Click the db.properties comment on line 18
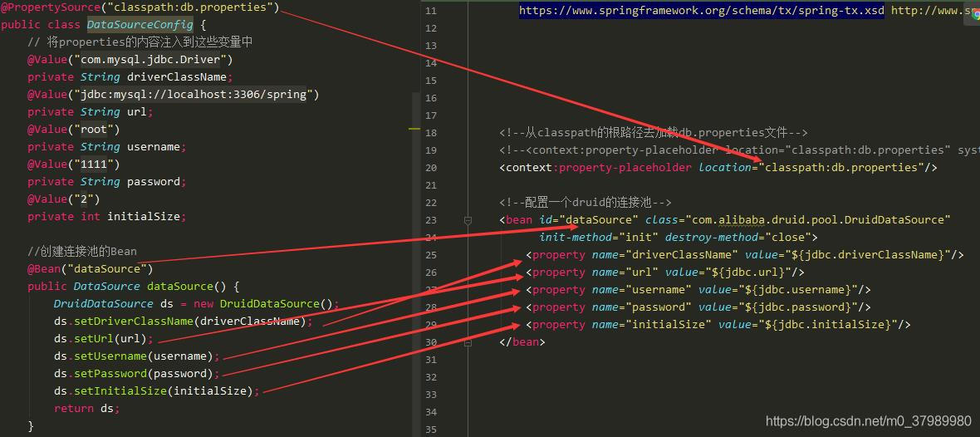Image resolution: width=980 pixels, height=437 pixels. tap(654, 133)
